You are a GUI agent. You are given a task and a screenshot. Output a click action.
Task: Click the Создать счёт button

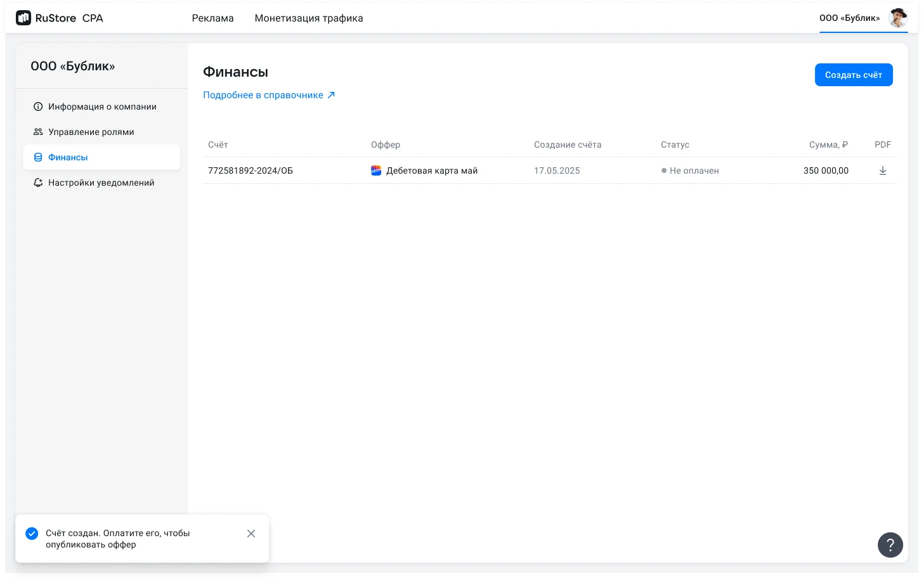853,75
